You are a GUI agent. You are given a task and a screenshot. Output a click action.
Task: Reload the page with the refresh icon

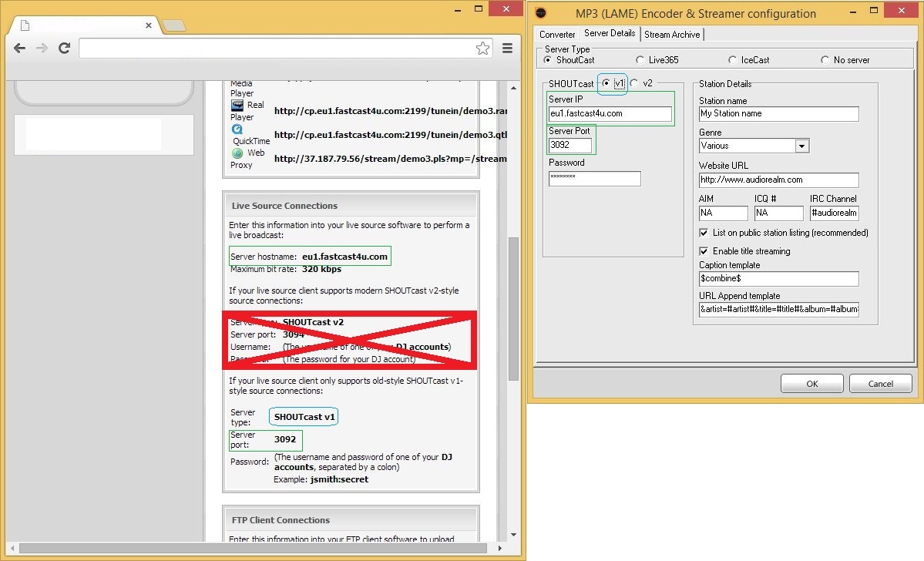click(x=65, y=49)
